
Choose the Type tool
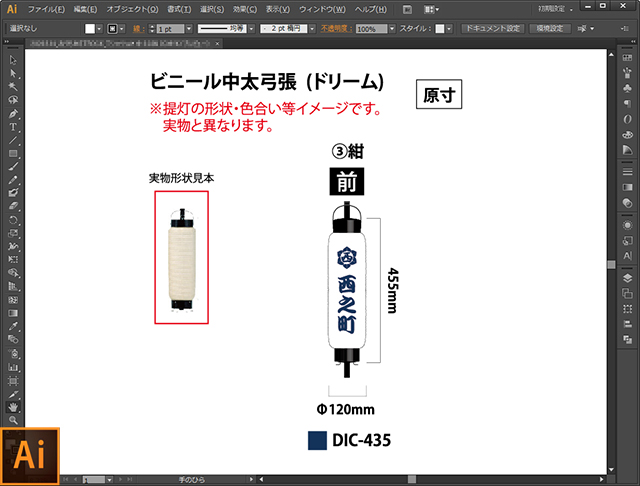[13, 127]
